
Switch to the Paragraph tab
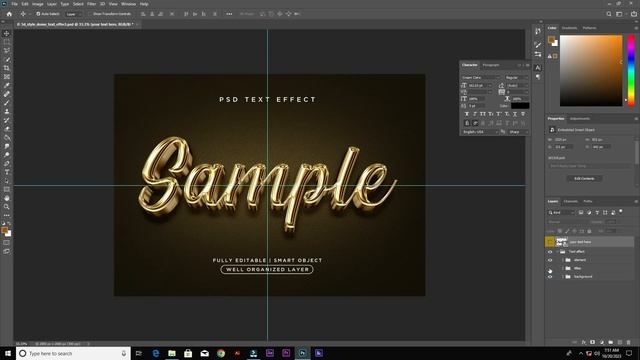[491, 65]
